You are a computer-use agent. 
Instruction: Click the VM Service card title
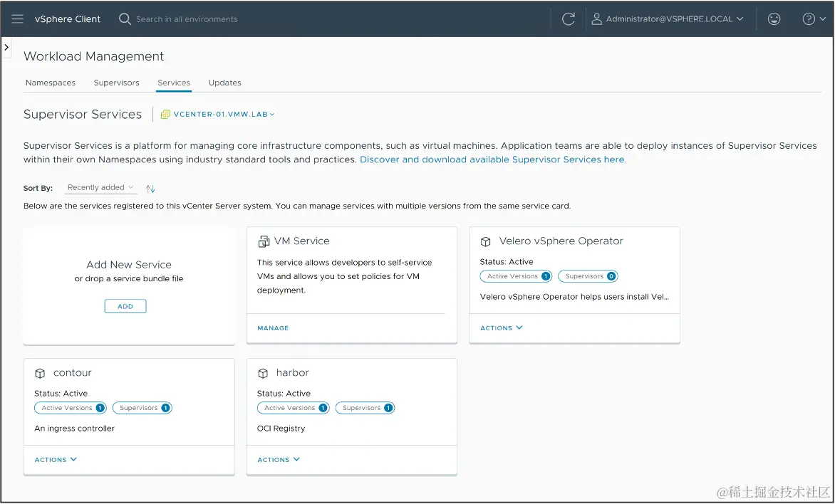point(302,241)
